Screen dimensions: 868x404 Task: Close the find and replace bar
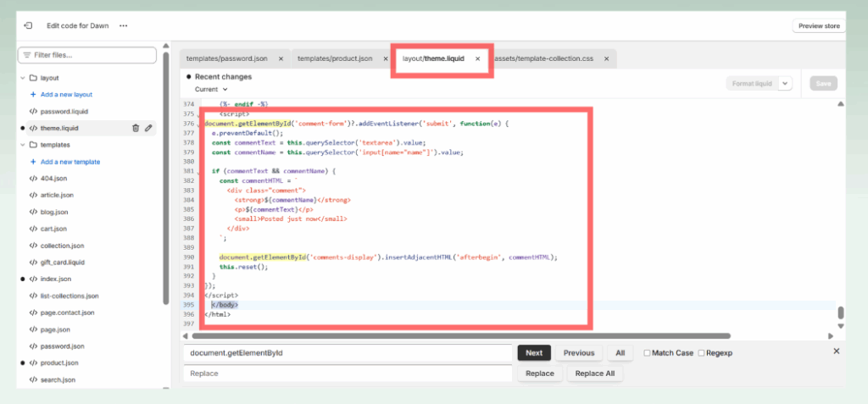(837, 351)
